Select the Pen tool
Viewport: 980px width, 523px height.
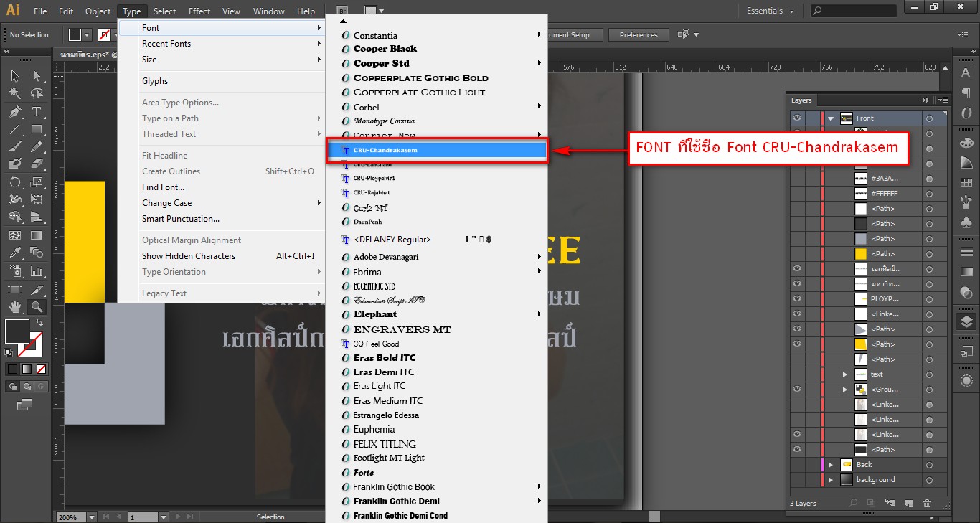[14, 112]
